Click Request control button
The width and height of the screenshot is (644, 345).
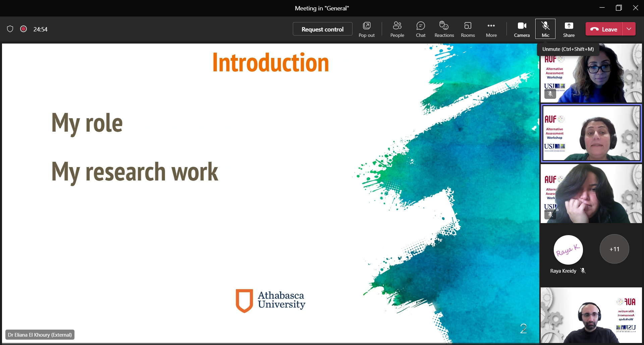click(x=322, y=29)
